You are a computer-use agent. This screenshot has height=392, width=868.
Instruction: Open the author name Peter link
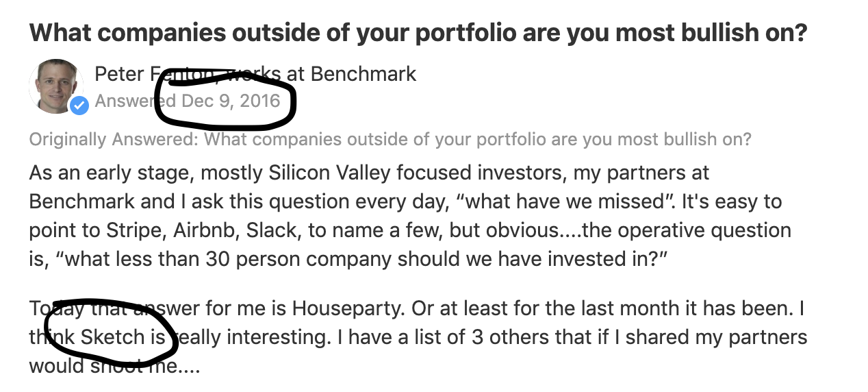point(117,73)
